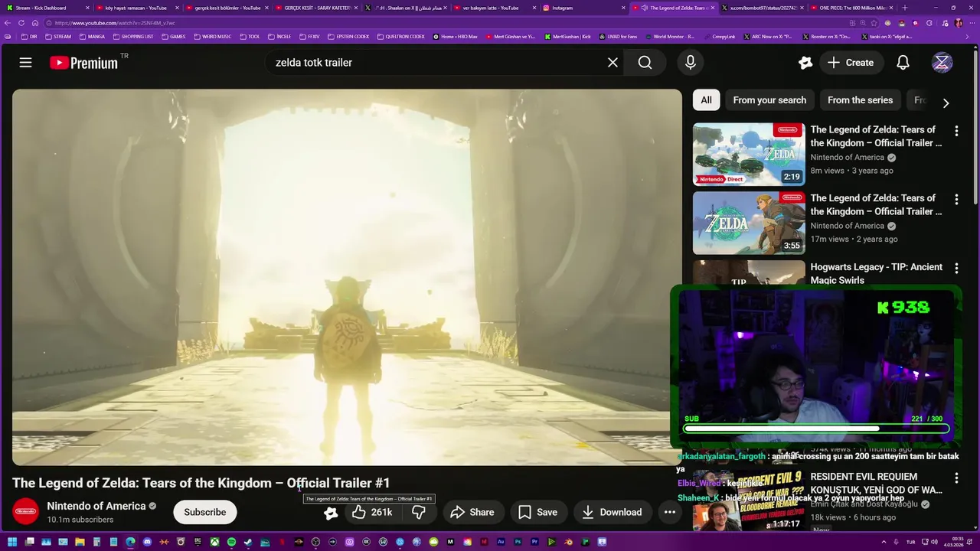The width and height of the screenshot is (980, 551).
Task: Open the three-dot more actions menu below video
Action: pyautogui.click(x=670, y=512)
